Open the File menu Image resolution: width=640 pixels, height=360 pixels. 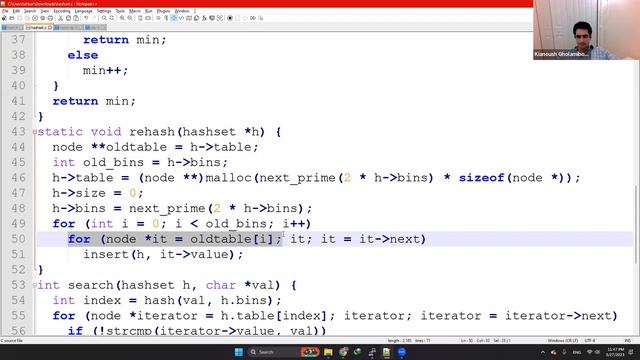pyautogui.click(x=5, y=11)
